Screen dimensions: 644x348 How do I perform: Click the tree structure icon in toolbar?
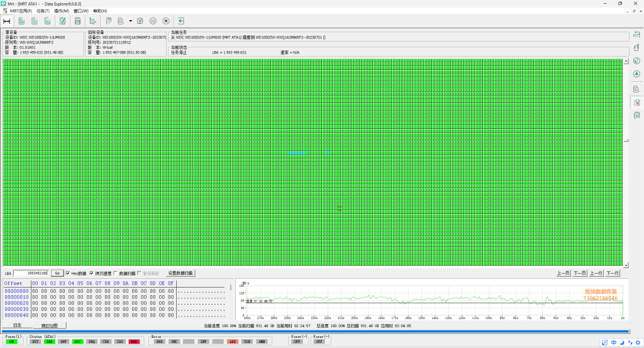(92, 21)
